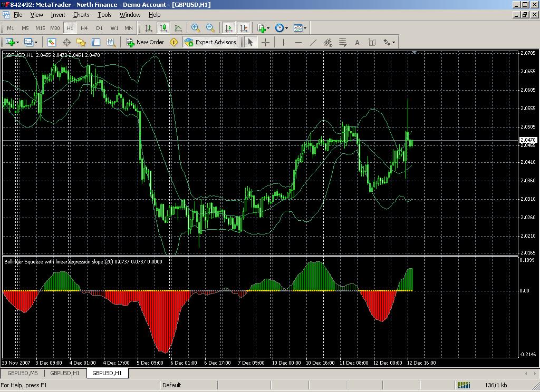The height and width of the screenshot is (392, 540).
Task: Click the Bollinger Squeeze indicator label
Action: (83, 261)
